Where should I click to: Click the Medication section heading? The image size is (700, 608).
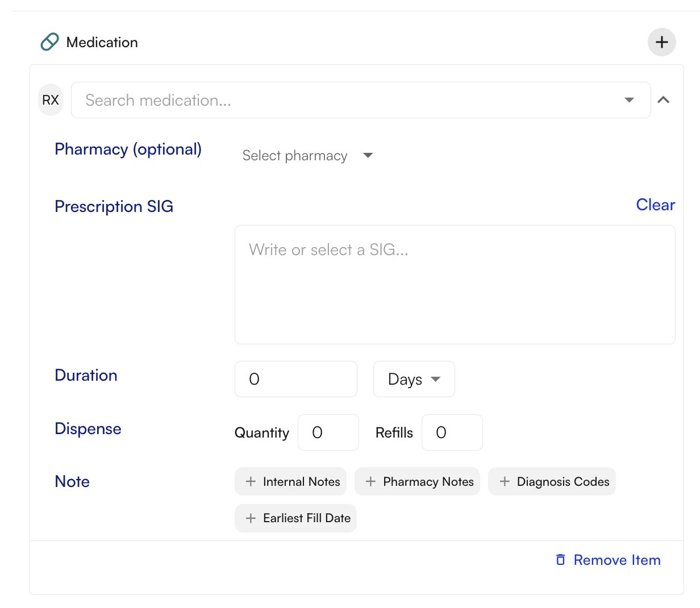tap(102, 43)
